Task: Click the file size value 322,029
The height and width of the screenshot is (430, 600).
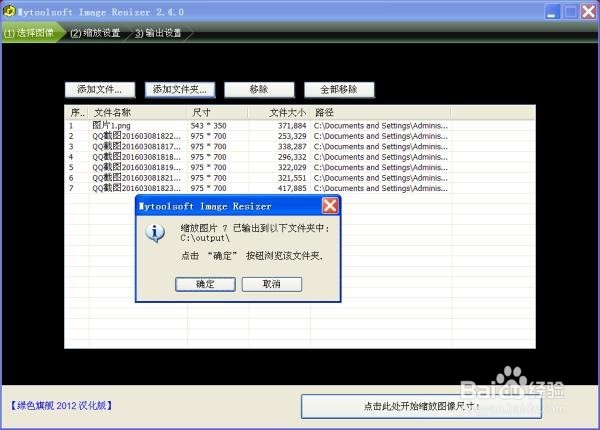Action: [292, 167]
